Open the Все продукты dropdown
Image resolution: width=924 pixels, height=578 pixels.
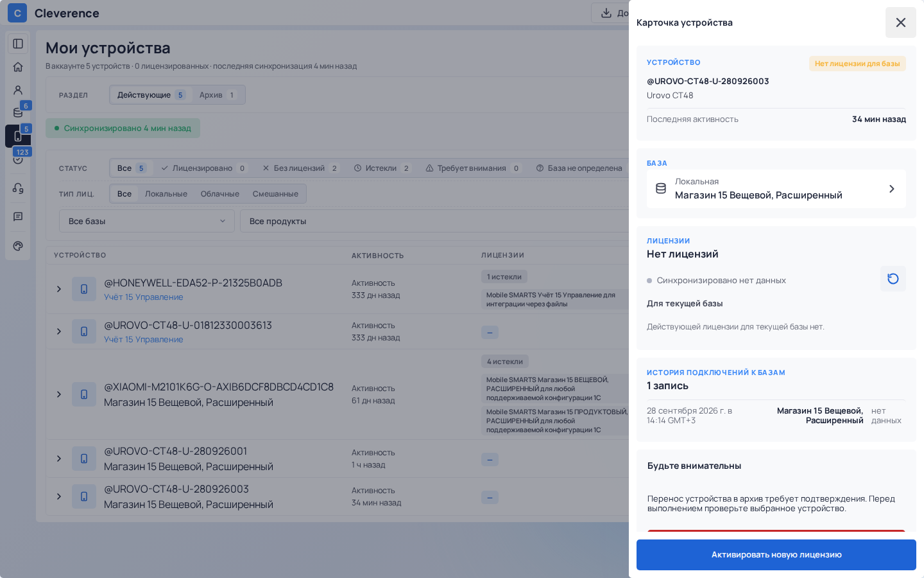point(434,221)
